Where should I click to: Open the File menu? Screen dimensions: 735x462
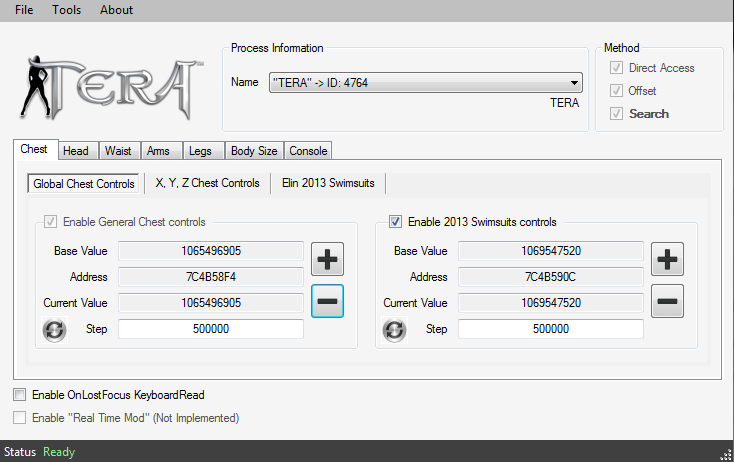(24, 10)
